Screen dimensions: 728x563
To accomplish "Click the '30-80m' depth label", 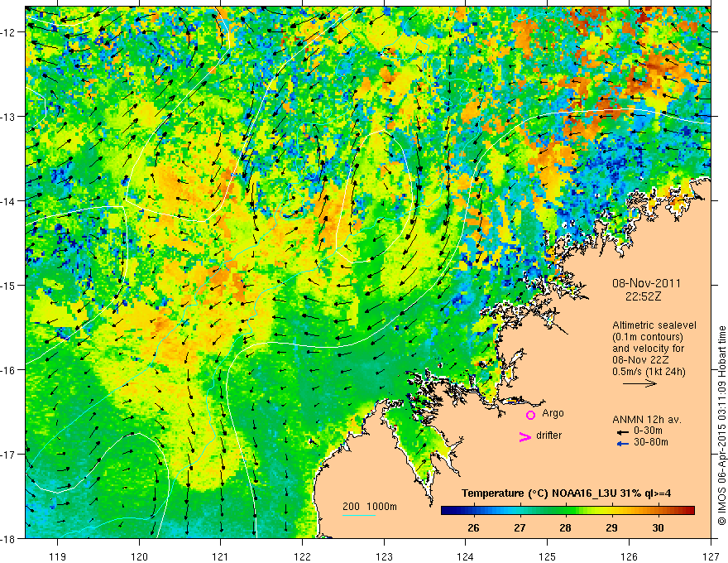I will (651, 442).
